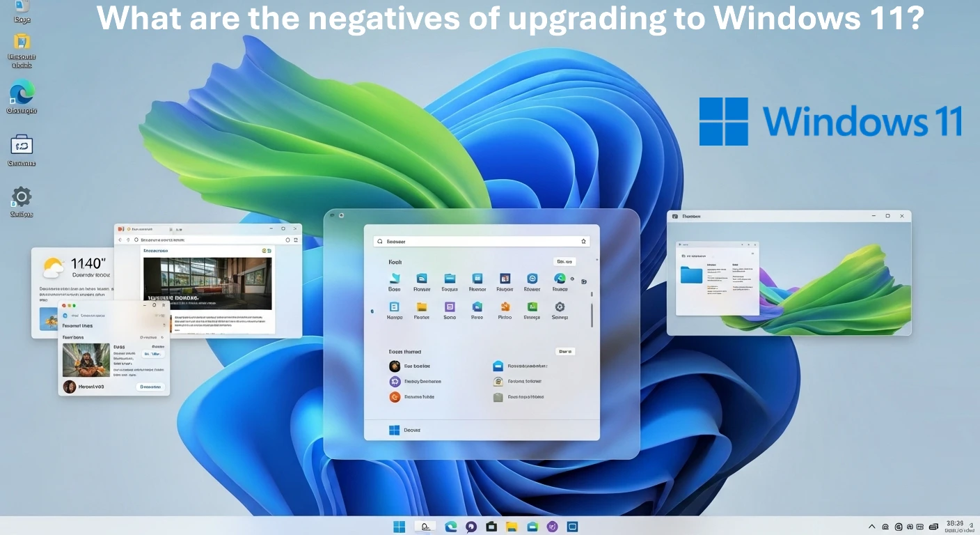Click the round avatar in small front window
The image size is (980, 535).
(x=70, y=387)
